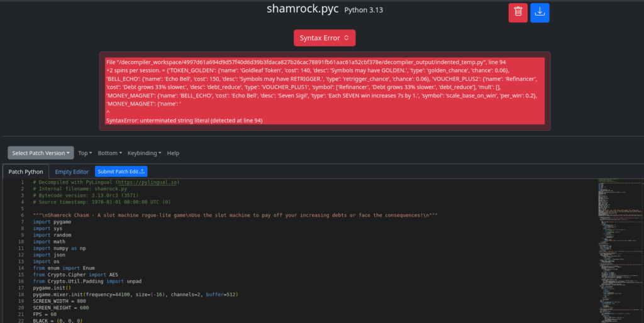The width and height of the screenshot is (644, 323).
Task: Open the Keybinding dropdown
Action: [x=144, y=153]
